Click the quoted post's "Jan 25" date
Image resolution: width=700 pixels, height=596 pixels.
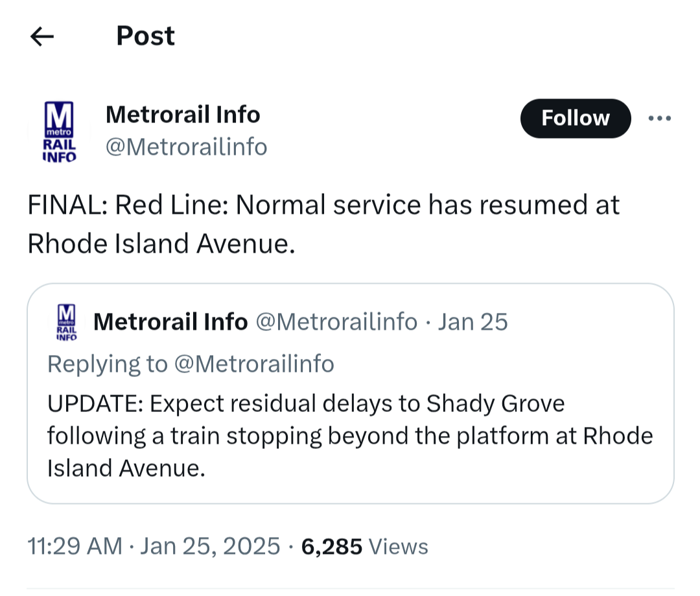(472, 321)
